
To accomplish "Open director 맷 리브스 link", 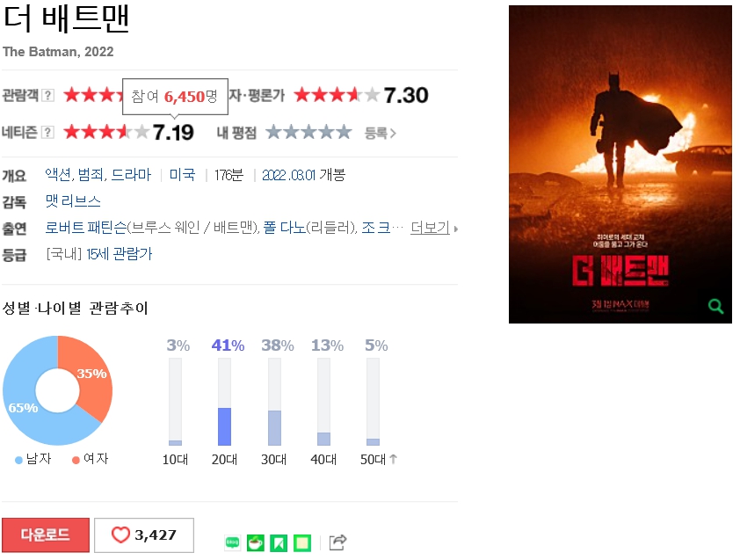I will [x=73, y=201].
